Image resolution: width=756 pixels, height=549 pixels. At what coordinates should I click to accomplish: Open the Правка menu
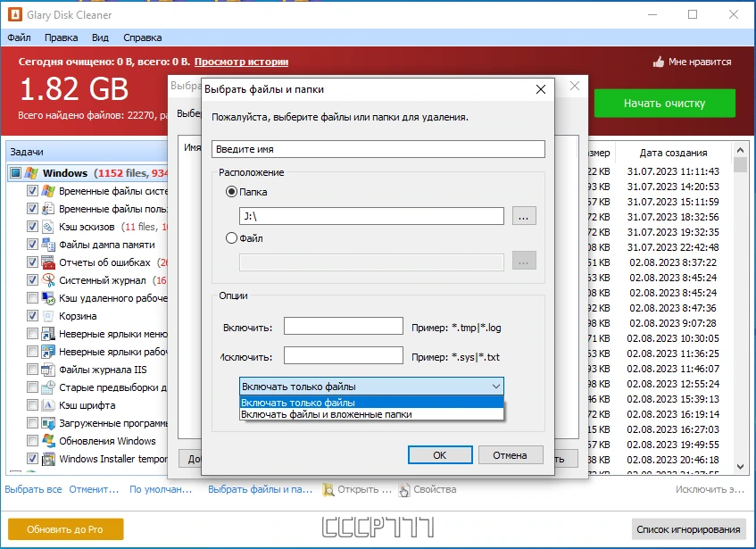pyautogui.click(x=62, y=37)
